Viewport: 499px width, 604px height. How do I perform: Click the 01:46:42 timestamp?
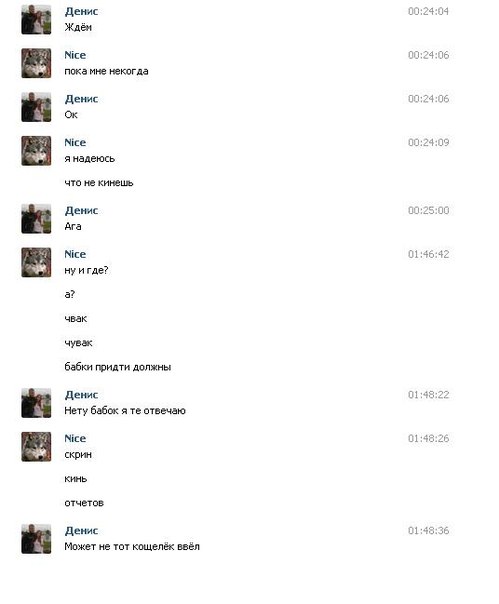pyautogui.click(x=428, y=254)
